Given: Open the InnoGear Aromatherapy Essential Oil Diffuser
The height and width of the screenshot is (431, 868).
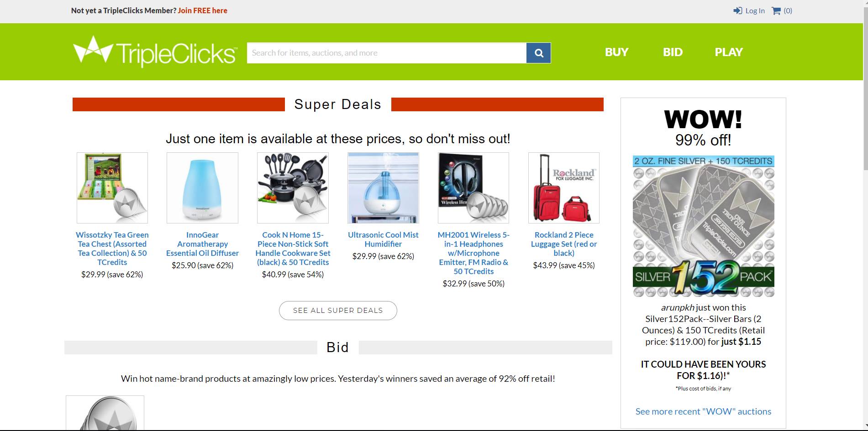Looking at the screenshot, I should click(202, 244).
